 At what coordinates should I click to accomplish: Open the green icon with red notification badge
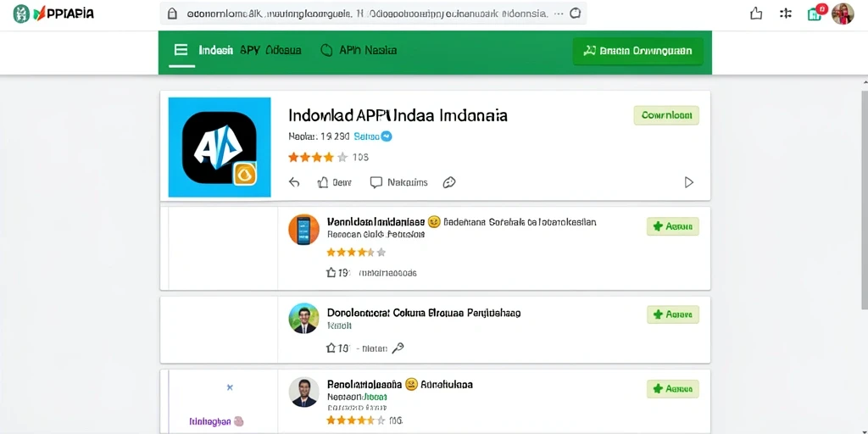(x=816, y=13)
